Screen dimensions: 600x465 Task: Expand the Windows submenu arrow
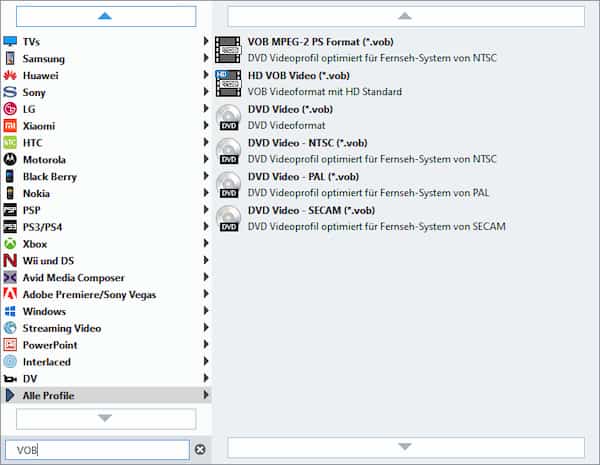tap(206, 310)
